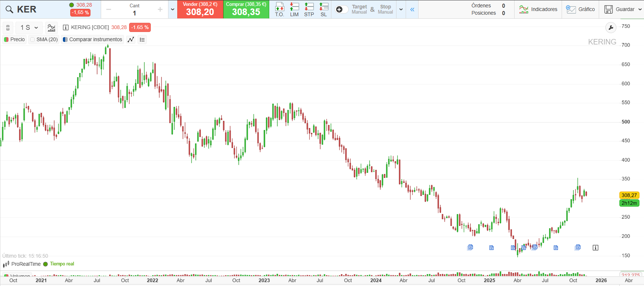Screen dimensions: 644x286
Task: Collapse the order panel with double-arrow
Action: [x=412, y=10]
